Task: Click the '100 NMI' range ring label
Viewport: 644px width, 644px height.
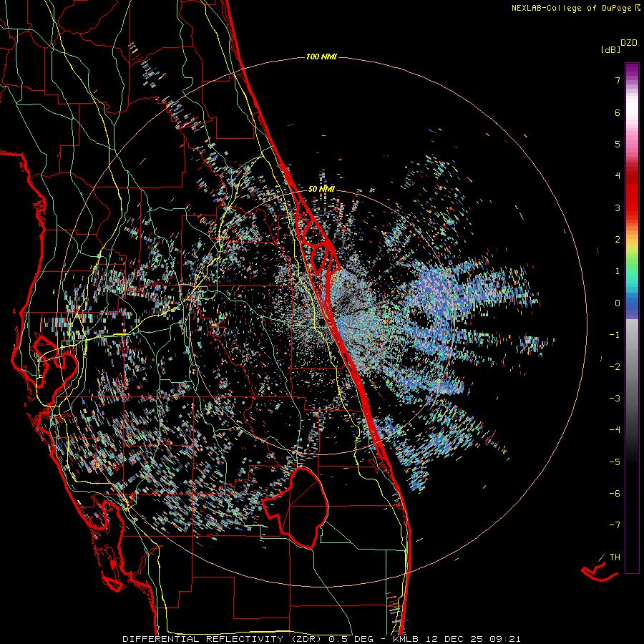Action: [321, 57]
